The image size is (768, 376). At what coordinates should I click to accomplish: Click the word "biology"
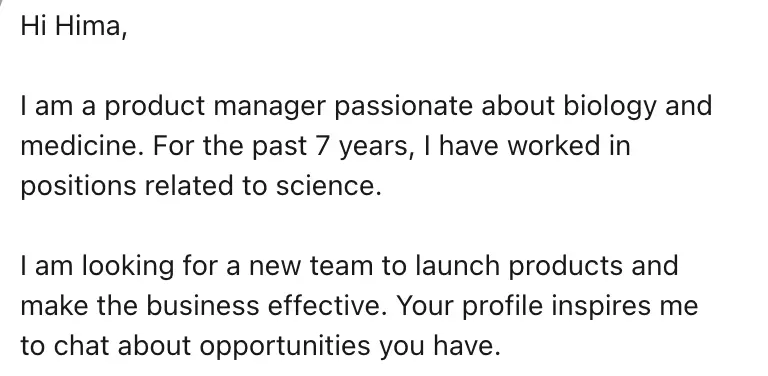tap(609, 107)
